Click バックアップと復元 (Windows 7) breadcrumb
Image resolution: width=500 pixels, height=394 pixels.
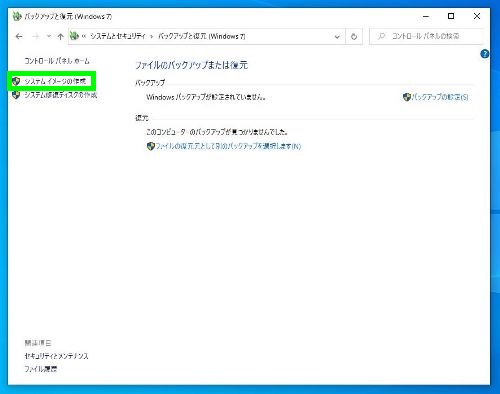201,36
